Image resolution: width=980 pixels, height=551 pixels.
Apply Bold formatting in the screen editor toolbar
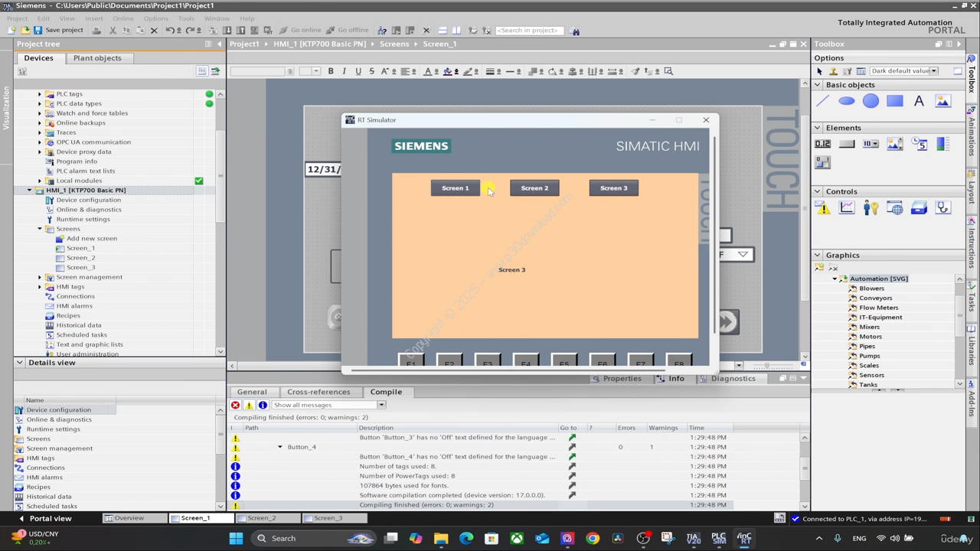(331, 71)
